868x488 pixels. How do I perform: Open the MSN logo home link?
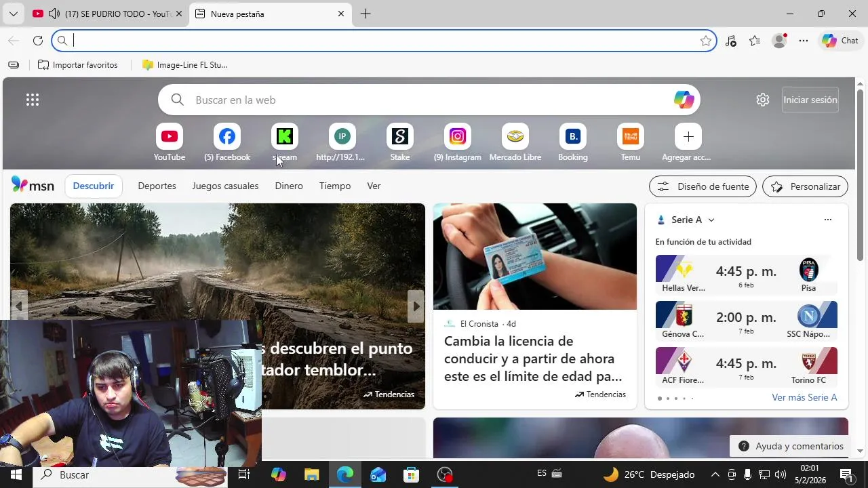pos(33,185)
